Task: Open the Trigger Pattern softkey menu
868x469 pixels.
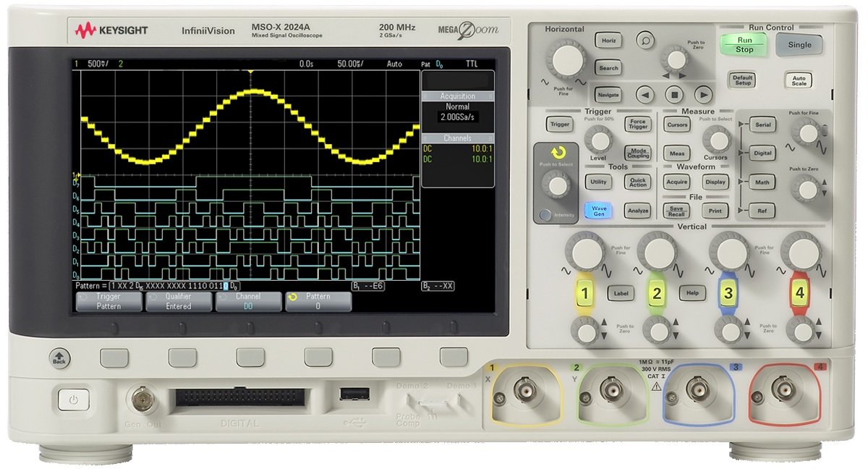Action: click(109, 301)
